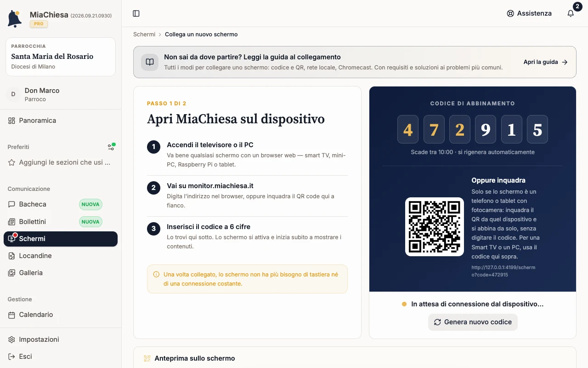Open Impostazioni settings
Image resolution: width=588 pixels, height=368 pixels.
tap(61, 339)
